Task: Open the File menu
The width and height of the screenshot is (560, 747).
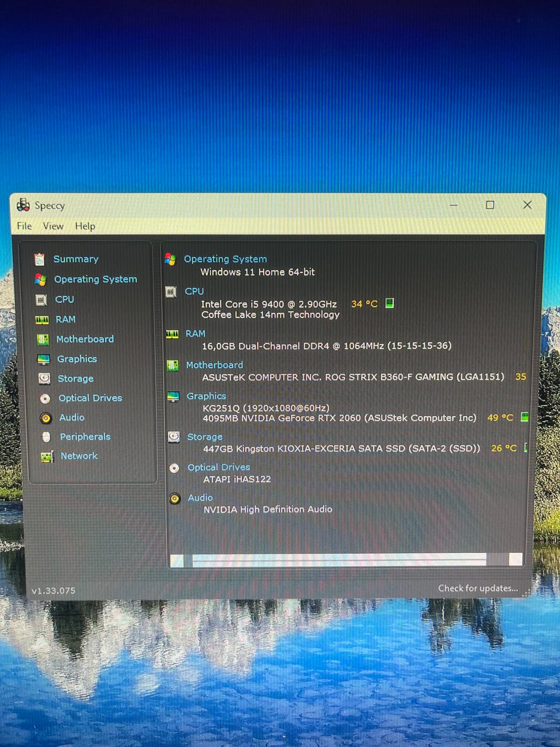Action: click(x=24, y=226)
